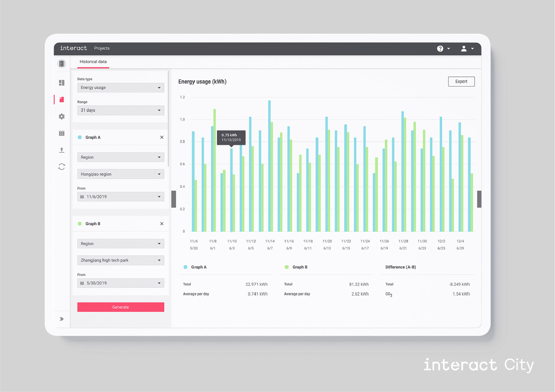
Task: Expand the sidebar with the double chevron
Action: point(62,319)
